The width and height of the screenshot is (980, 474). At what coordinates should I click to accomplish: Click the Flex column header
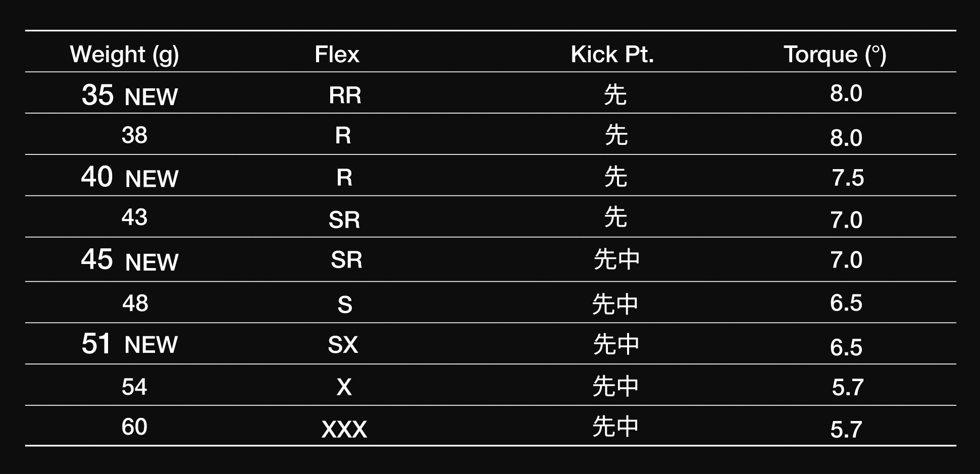(x=337, y=54)
